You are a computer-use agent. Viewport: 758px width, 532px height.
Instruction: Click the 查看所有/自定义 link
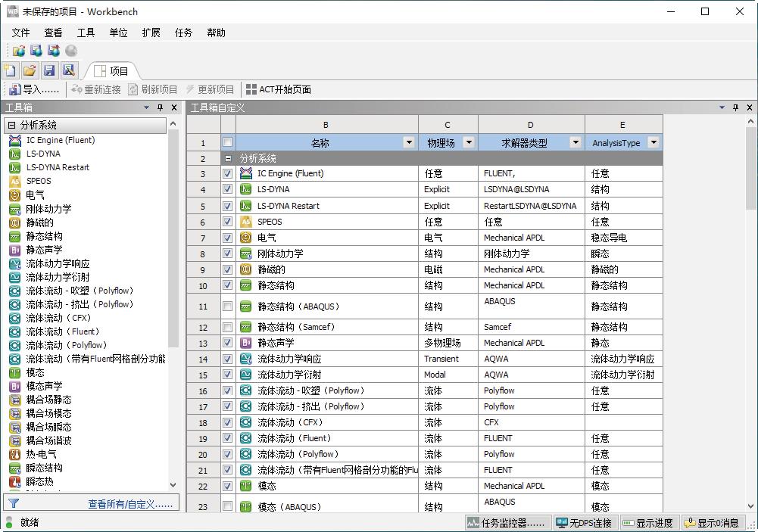[x=130, y=504]
